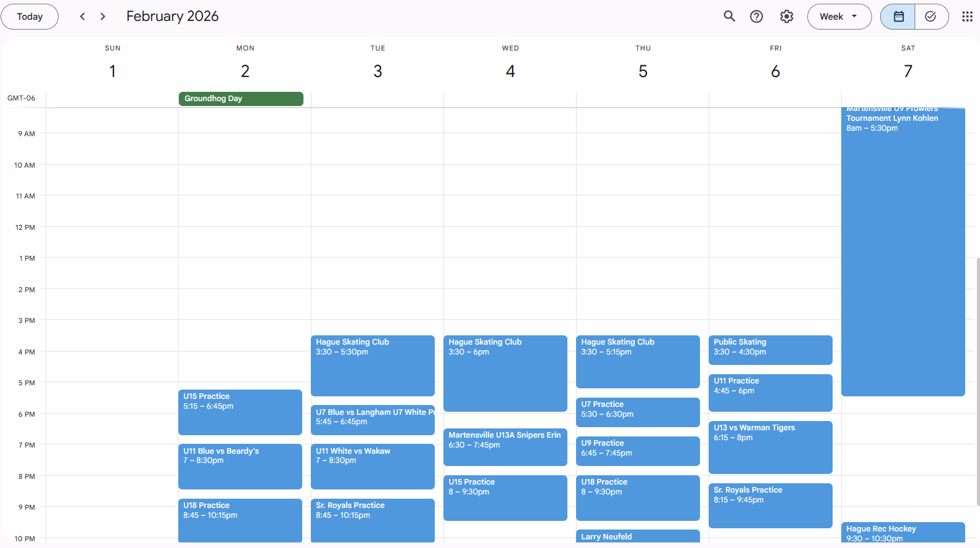This screenshot has width=980, height=548.
Task: Open U7 Blue vs Langham event
Action: point(373,419)
